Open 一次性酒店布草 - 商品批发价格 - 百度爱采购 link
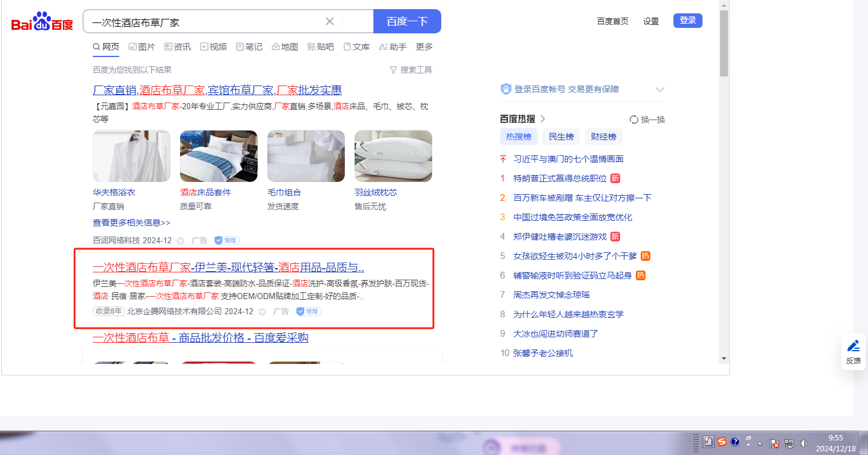 (201, 338)
